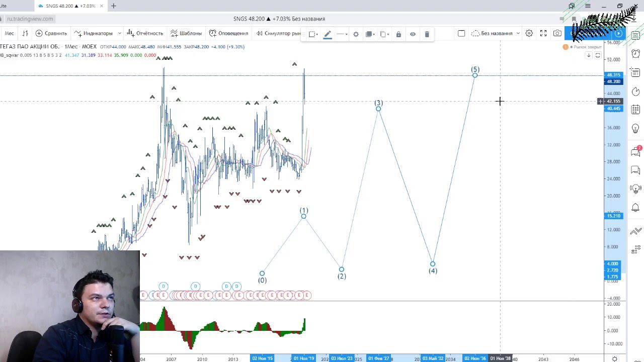This screenshot has height=362, width=644.
Task: Click the 48.200 current price label
Action: click(x=613, y=81)
